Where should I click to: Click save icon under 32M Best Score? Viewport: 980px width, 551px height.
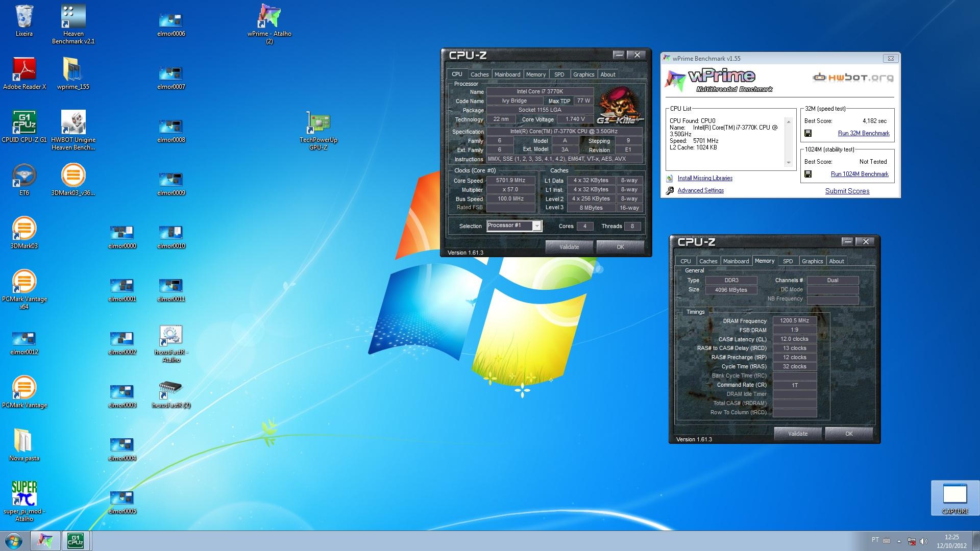click(808, 133)
